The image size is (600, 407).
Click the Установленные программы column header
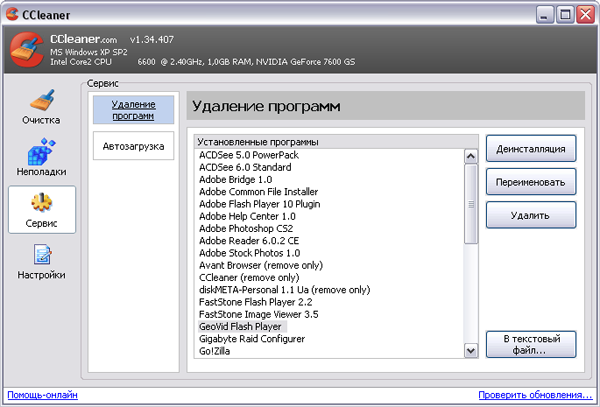pos(336,142)
